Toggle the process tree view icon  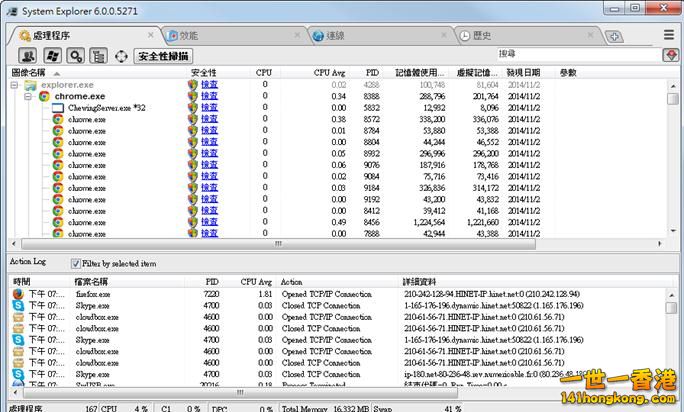(98, 56)
